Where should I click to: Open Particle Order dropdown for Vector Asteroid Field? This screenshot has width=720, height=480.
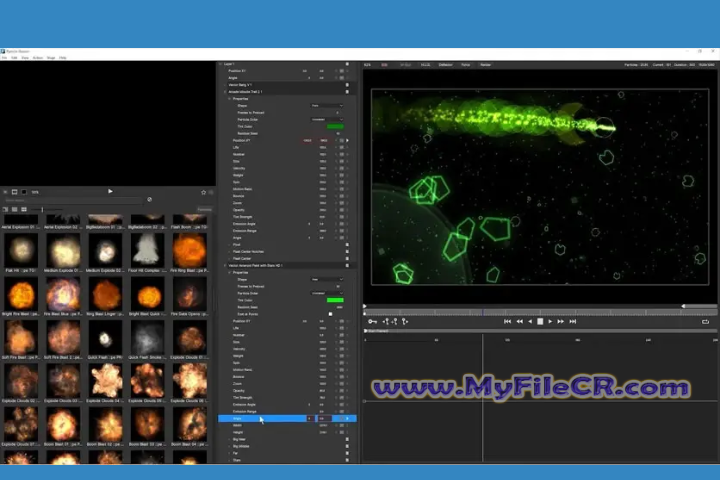[327, 293]
